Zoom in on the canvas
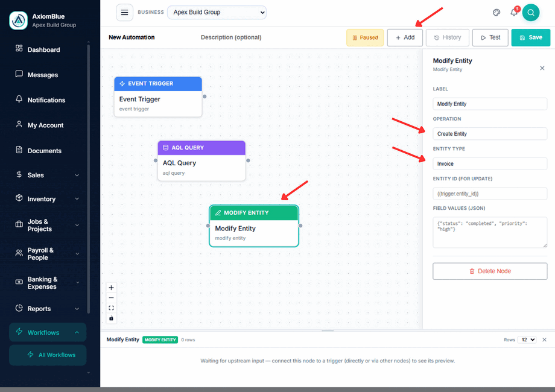Image resolution: width=555 pixels, height=392 pixels. tap(111, 288)
